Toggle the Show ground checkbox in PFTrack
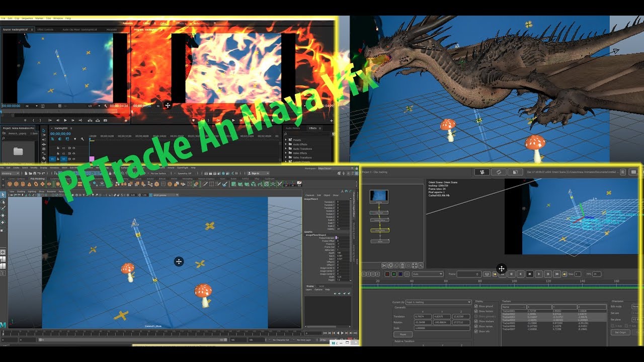 click(476, 306)
